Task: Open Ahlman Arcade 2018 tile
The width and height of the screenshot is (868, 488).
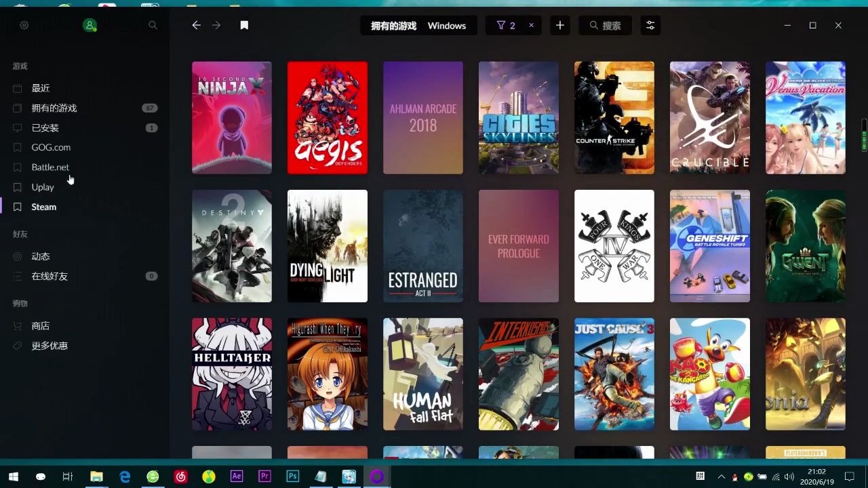Action: tap(423, 118)
